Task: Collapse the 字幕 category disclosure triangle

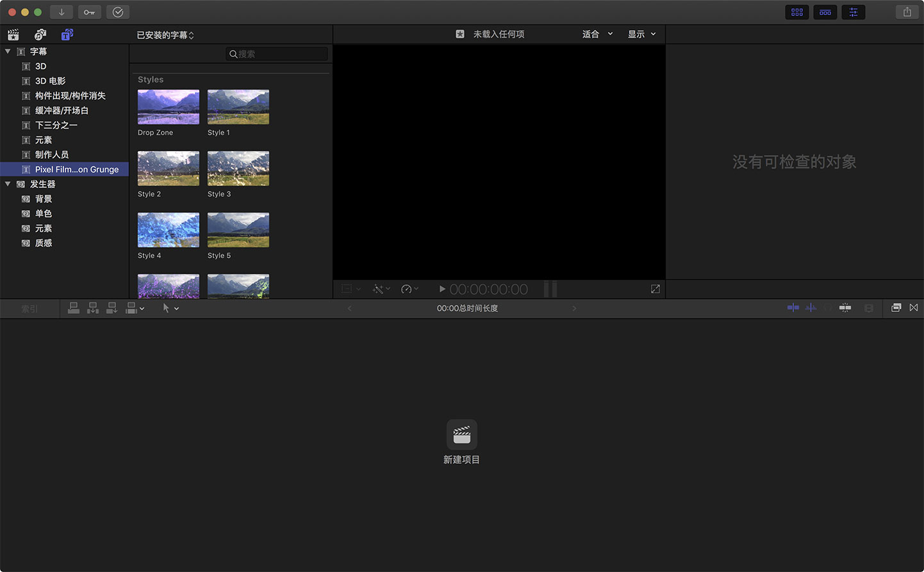Action: tap(6, 51)
